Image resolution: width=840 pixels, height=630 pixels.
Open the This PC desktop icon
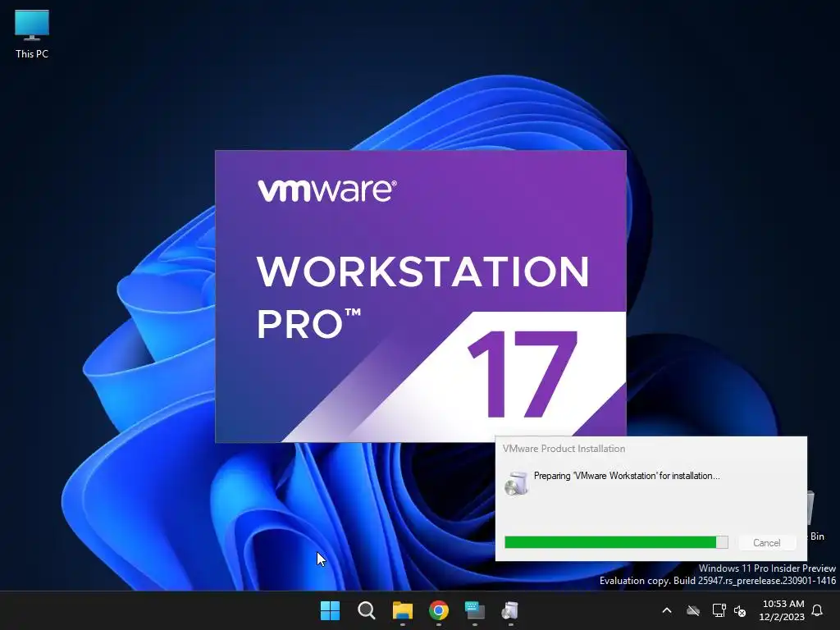pos(32,34)
